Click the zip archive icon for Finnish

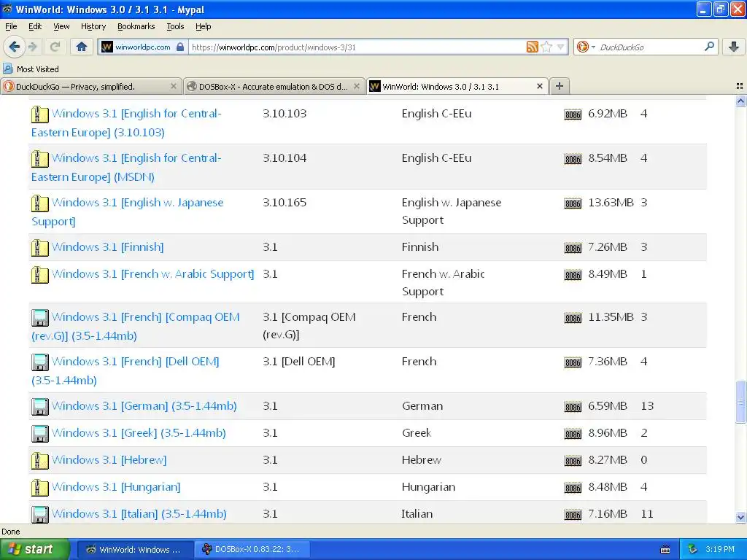40,248
